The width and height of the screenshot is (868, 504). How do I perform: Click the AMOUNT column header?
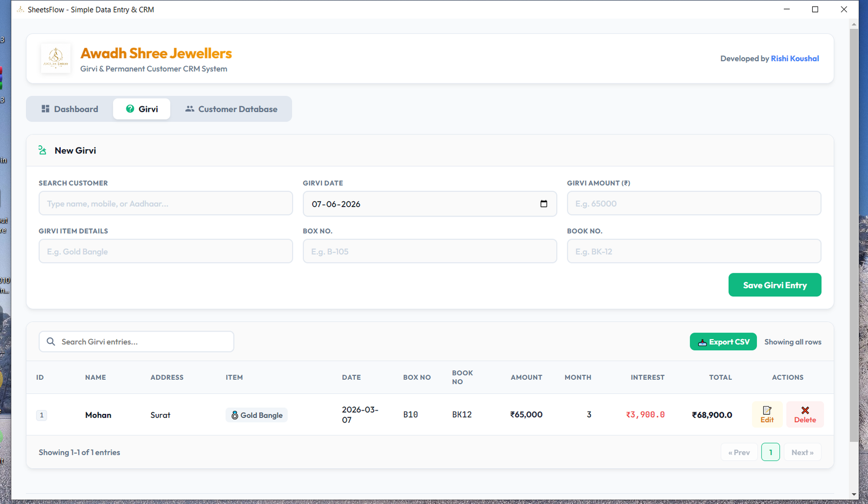point(526,377)
